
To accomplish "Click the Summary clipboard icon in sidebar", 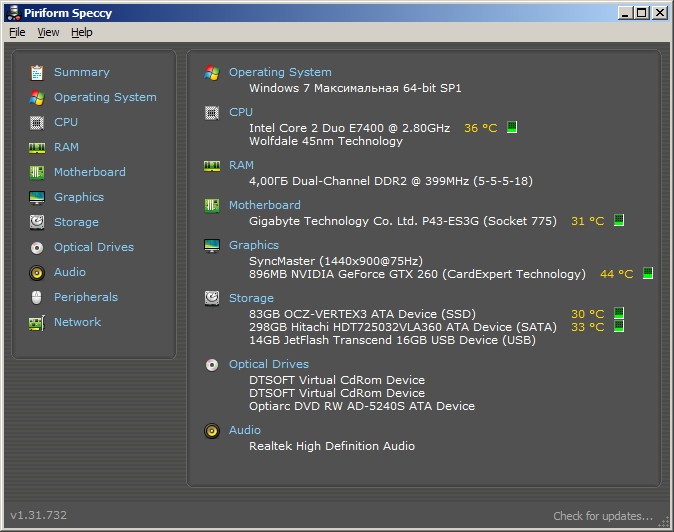I will [37, 73].
